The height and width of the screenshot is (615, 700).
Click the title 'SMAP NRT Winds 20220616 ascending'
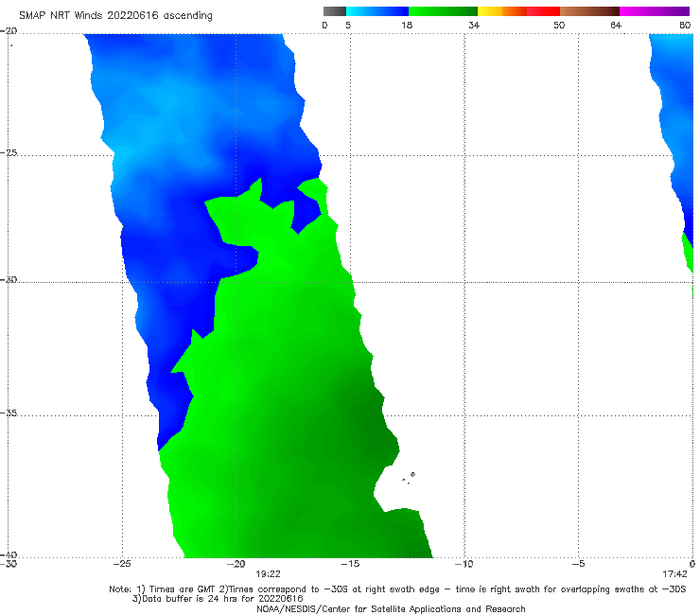(115, 15)
